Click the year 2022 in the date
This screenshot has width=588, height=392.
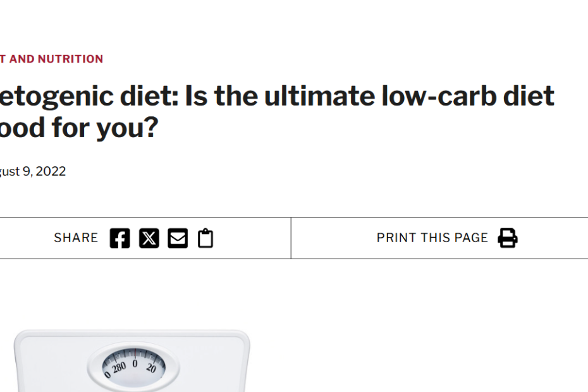pyautogui.click(x=51, y=171)
